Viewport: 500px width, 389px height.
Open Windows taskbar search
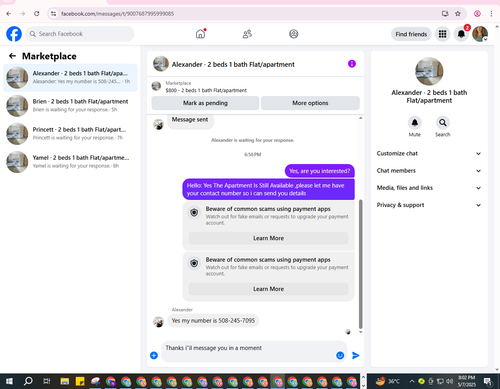tap(28, 381)
